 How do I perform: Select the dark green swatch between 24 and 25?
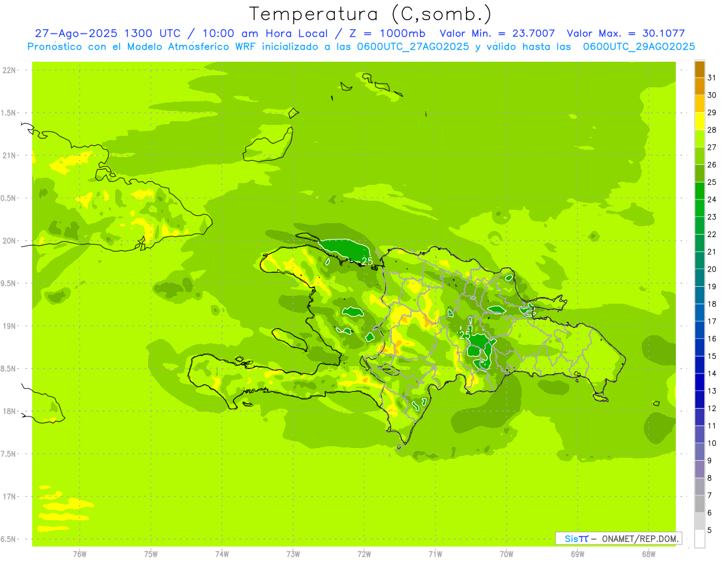coord(699,191)
